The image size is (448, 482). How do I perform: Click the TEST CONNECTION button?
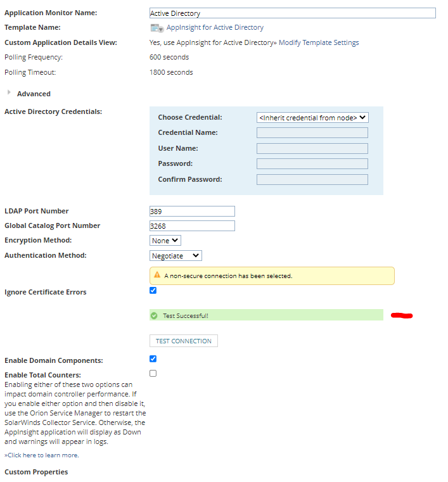(184, 341)
